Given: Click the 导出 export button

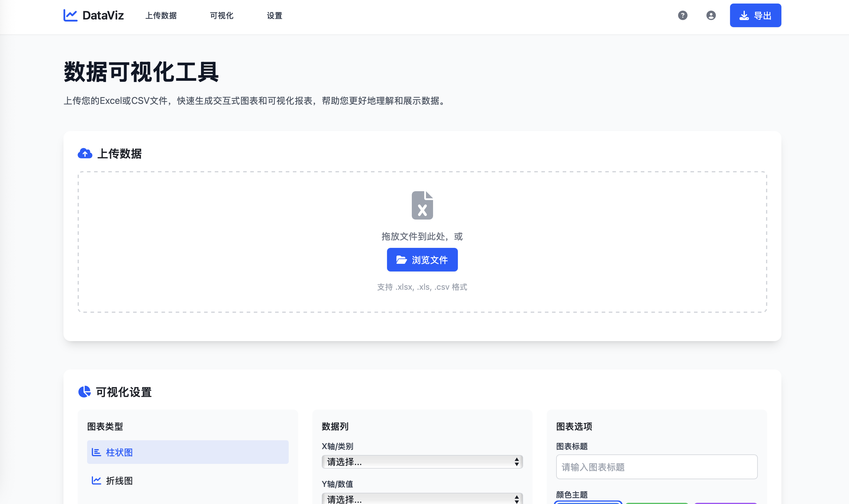Looking at the screenshot, I should (x=755, y=15).
